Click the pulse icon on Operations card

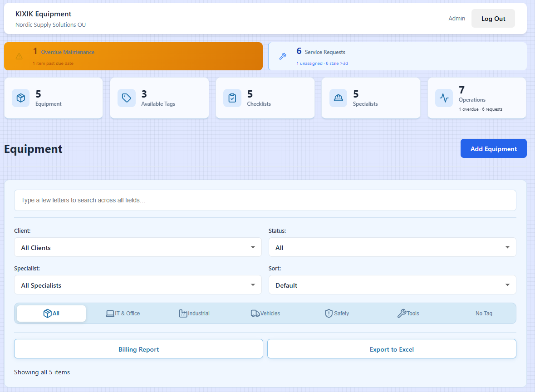pyautogui.click(x=444, y=98)
